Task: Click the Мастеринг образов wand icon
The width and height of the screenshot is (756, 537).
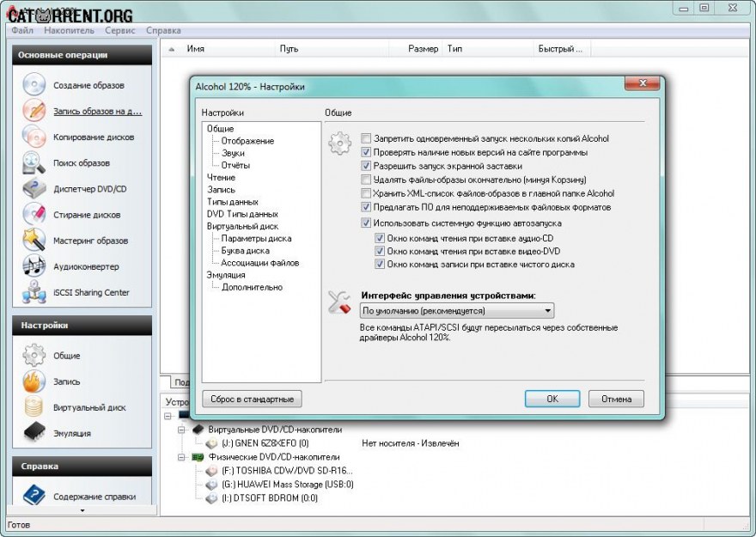Action: coord(34,240)
